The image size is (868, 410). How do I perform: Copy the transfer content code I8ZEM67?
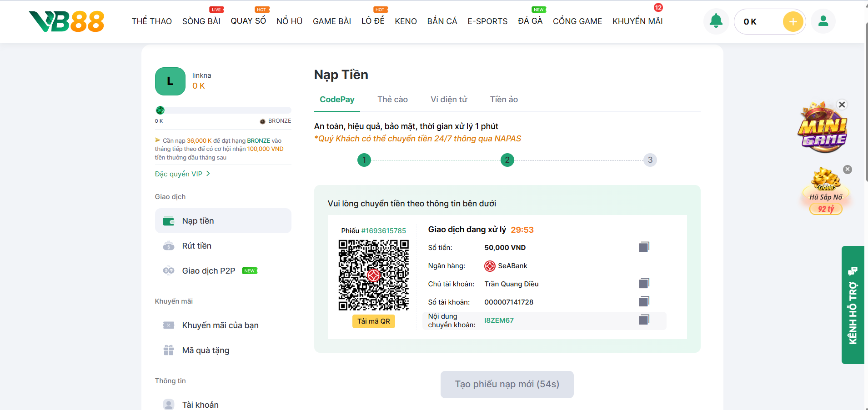(644, 320)
